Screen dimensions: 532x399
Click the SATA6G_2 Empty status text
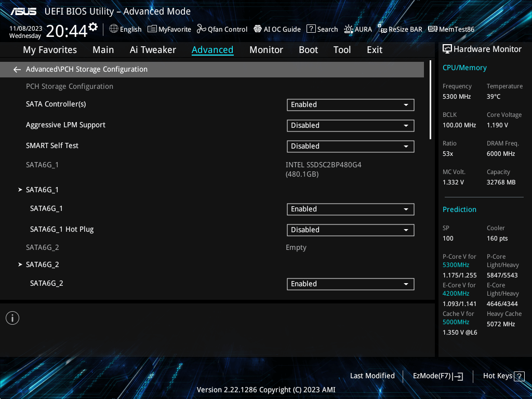coord(296,248)
